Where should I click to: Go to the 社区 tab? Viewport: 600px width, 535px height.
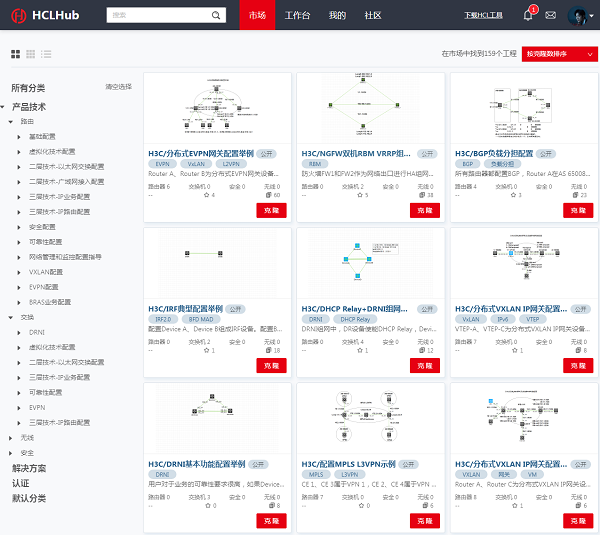tap(372, 15)
